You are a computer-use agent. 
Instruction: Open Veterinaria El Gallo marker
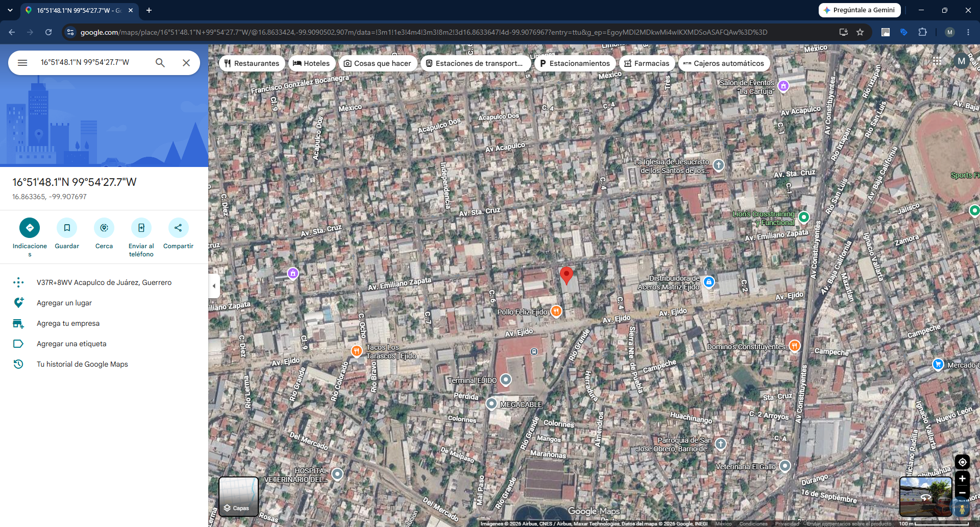coord(785,466)
